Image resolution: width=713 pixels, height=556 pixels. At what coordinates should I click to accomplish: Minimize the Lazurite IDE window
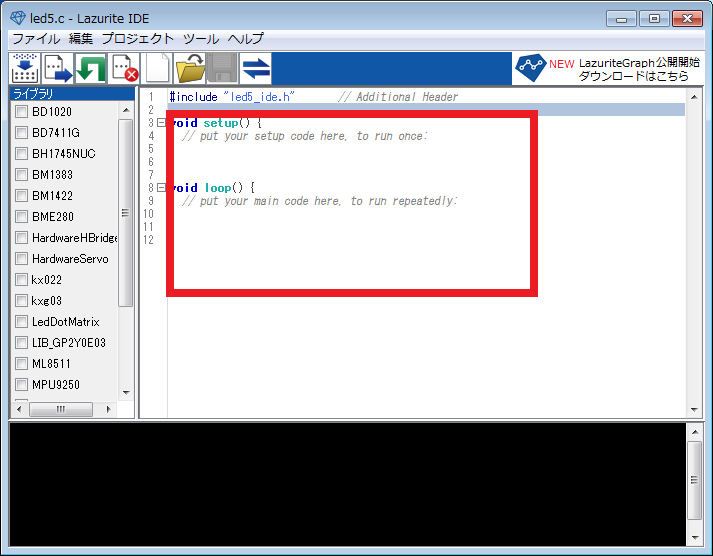[621, 19]
